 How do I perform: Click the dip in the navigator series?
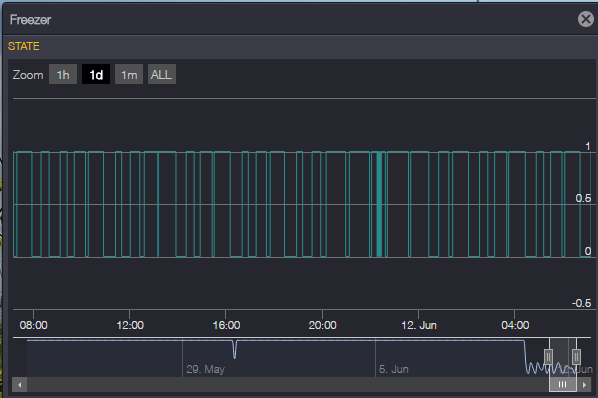tap(235, 350)
